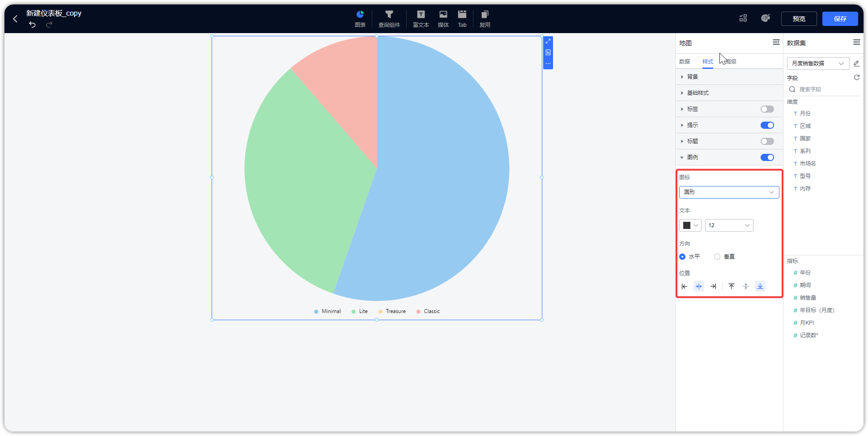868x436 pixels.
Task: Align legend to the top
Action: click(732, 286)
